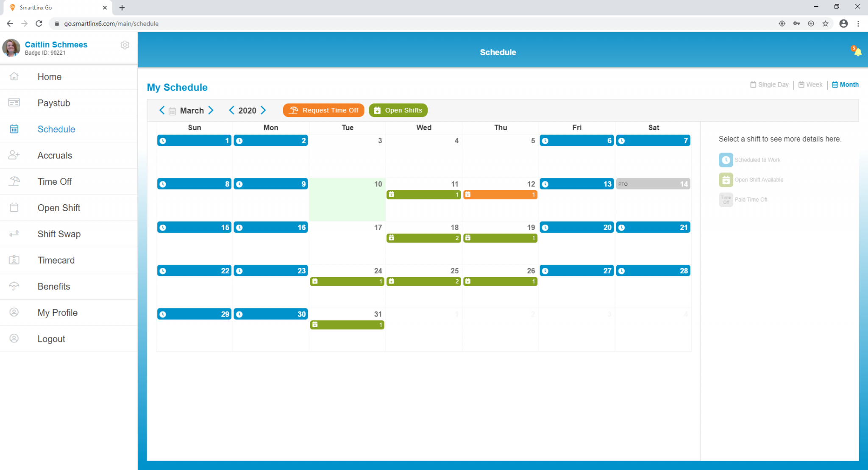Open the profile settings gear icon
The width and height of the screenshot is (868, 470).
(x=125, y=44)
